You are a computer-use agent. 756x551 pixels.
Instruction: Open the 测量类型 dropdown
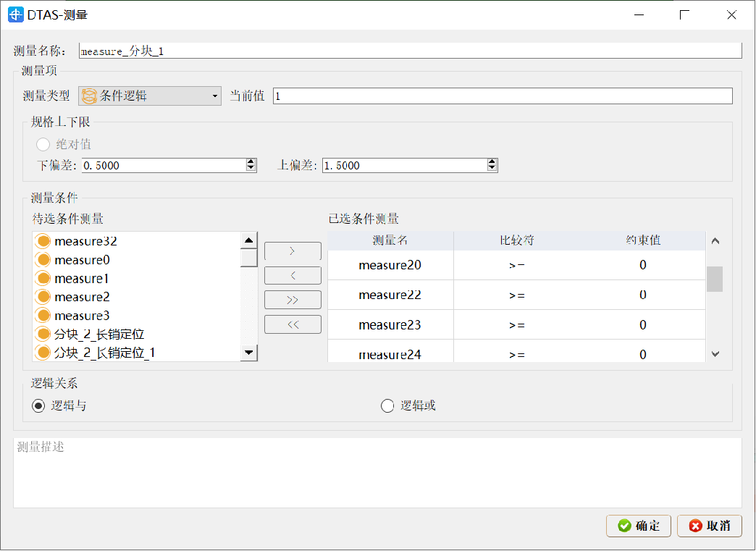[150, 96]
